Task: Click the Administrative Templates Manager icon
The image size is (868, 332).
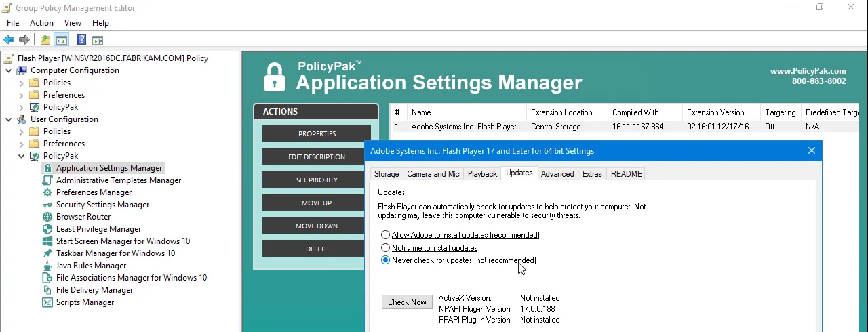Action: pos(47,180)
